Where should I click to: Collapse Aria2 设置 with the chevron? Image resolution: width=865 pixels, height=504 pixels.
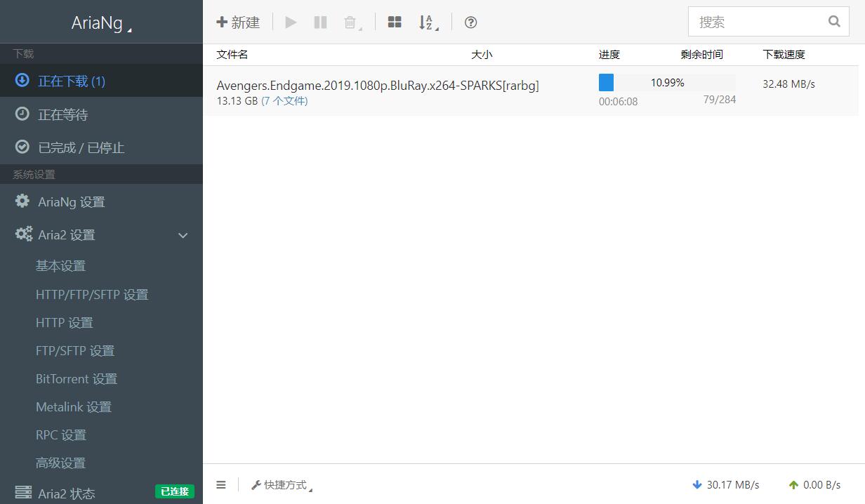[x=183, y=235]
